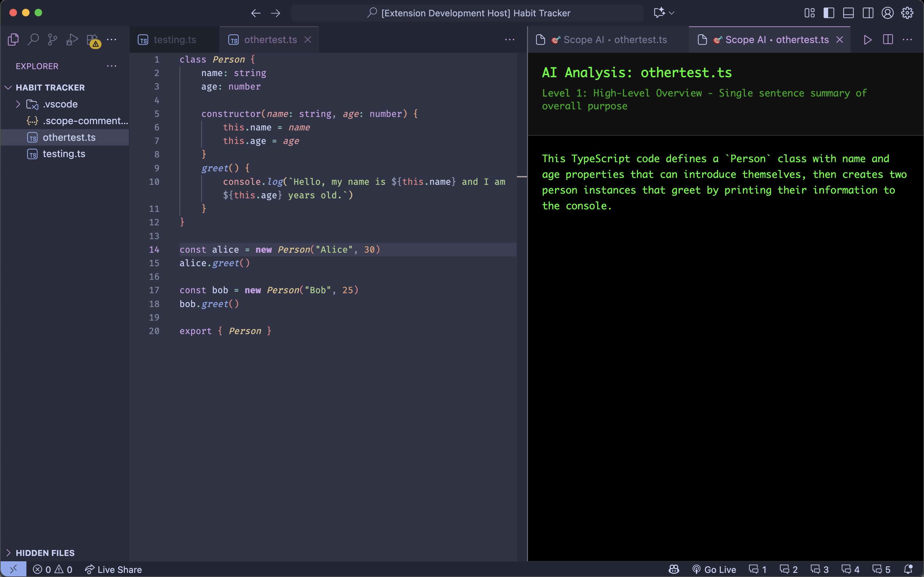Open the Search view icon

[33, 39]
